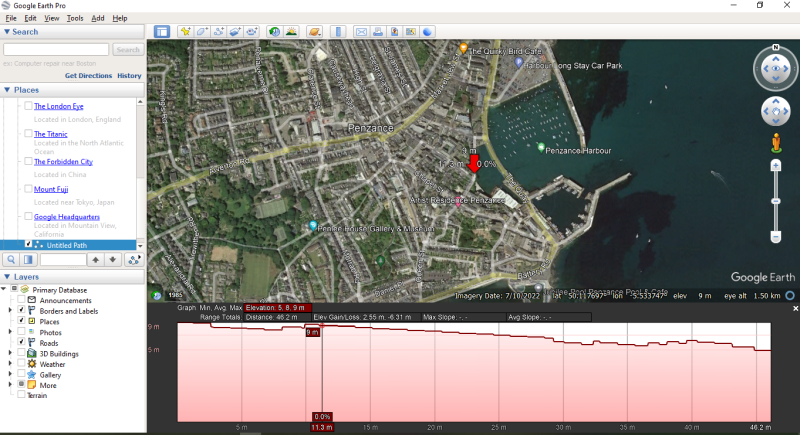This screenshot has height=435, width=800.
Task: Add a path using the path tool
Action: 219,32
